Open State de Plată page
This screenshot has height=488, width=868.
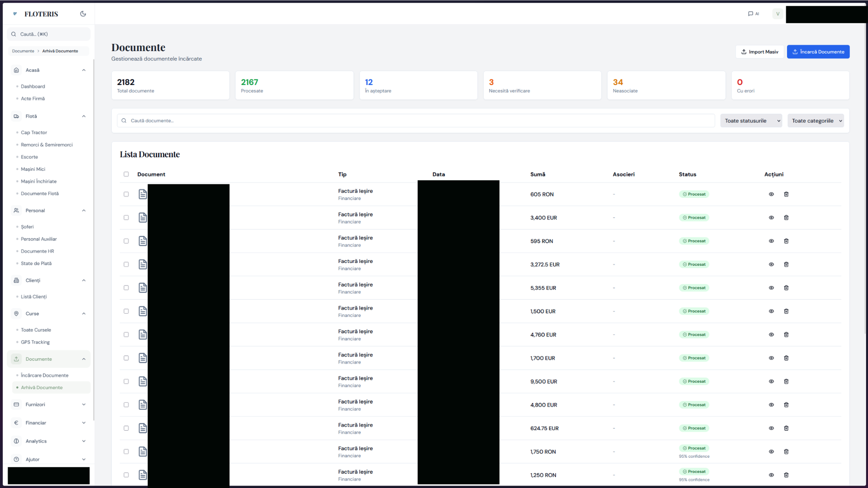[x=36, y=263]
